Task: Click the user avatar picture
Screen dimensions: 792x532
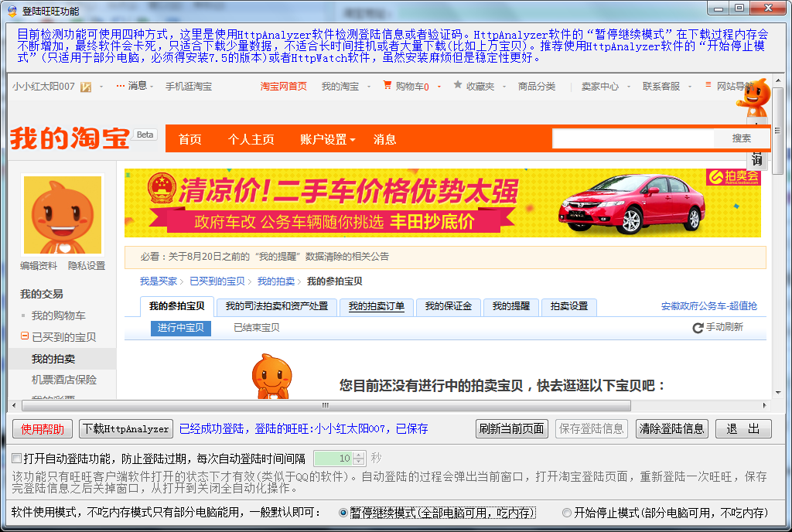Action: point(63,215)
